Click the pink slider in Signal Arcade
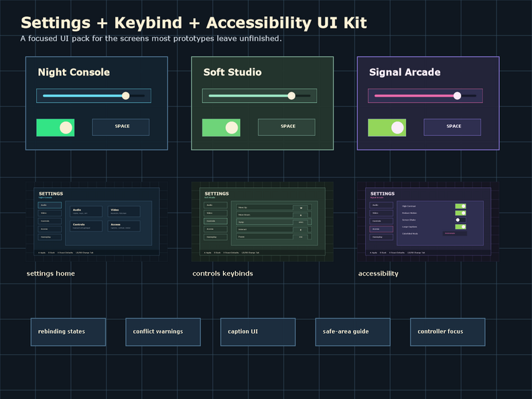 pyautogui.click(x=425, y=96)
